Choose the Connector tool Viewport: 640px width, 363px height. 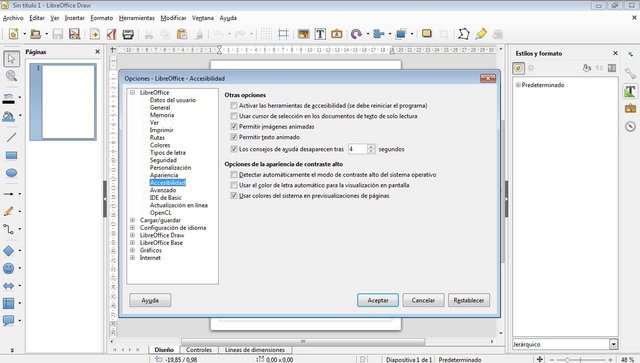[x=9, y=229]
